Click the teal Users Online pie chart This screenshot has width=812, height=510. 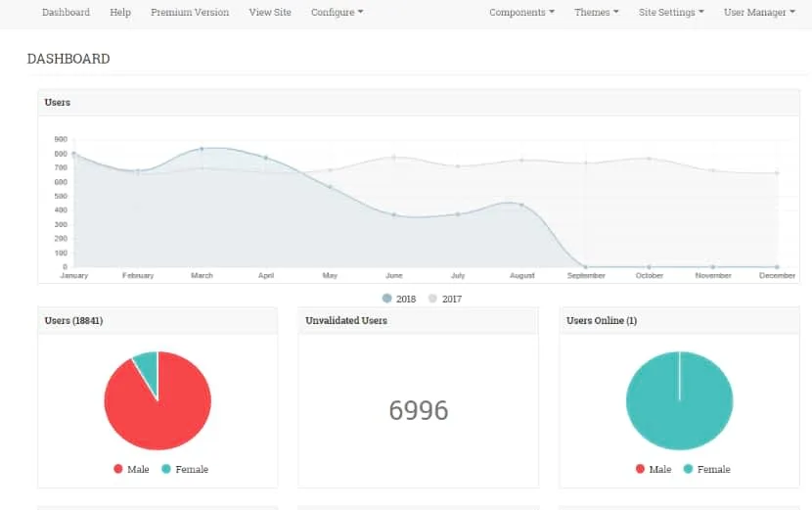[679, 400]
